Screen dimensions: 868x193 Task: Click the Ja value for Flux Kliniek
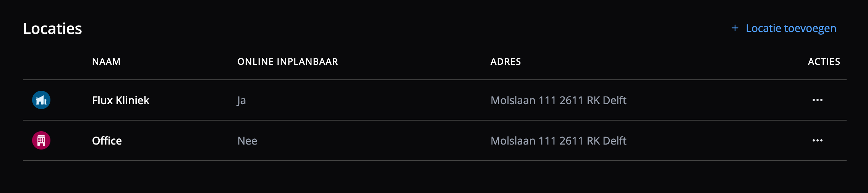pyautogui.click(x=241, y=101)
